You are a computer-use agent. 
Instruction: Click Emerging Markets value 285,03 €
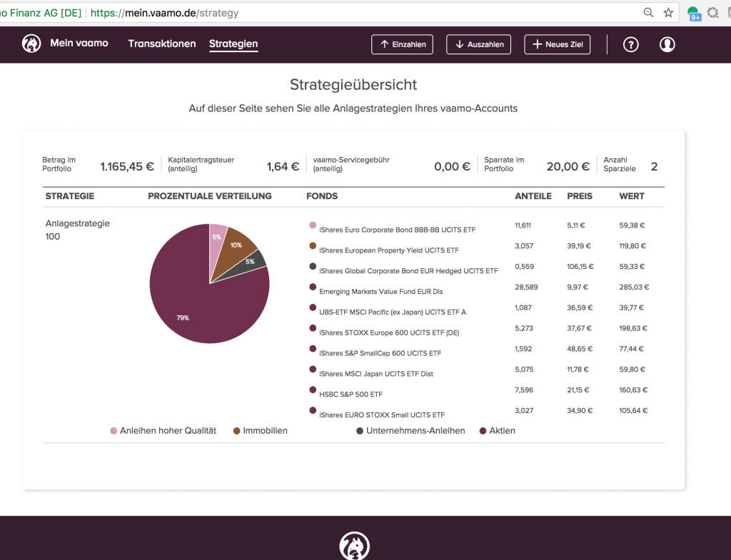pyautogui.click(x=634, y=287)
